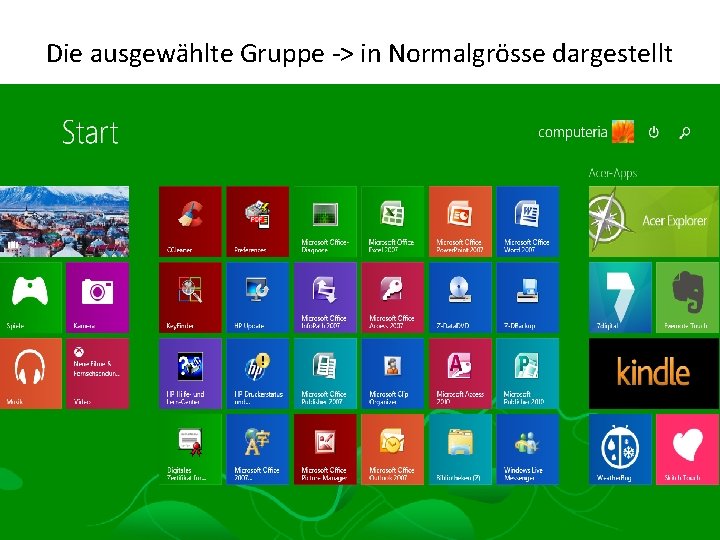This screenshot has width=720, height=540.
Task: Launch Microsoft Office Picture Manager tile
Action: 325,450
